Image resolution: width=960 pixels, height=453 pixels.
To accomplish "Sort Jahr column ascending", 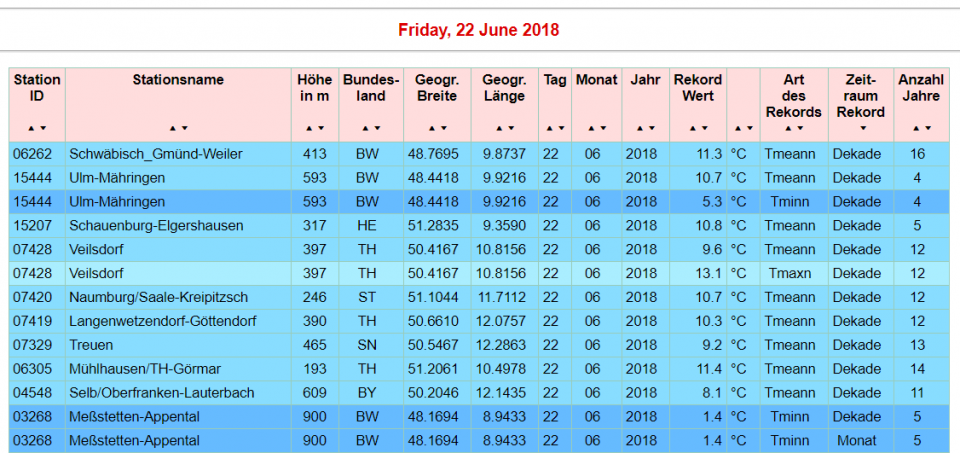I will pos(639,129).
